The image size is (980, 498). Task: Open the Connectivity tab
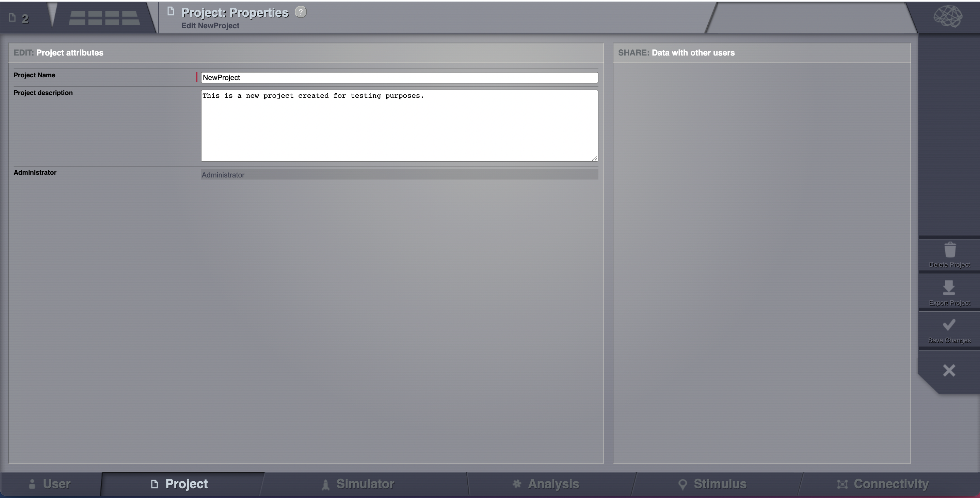883,484
